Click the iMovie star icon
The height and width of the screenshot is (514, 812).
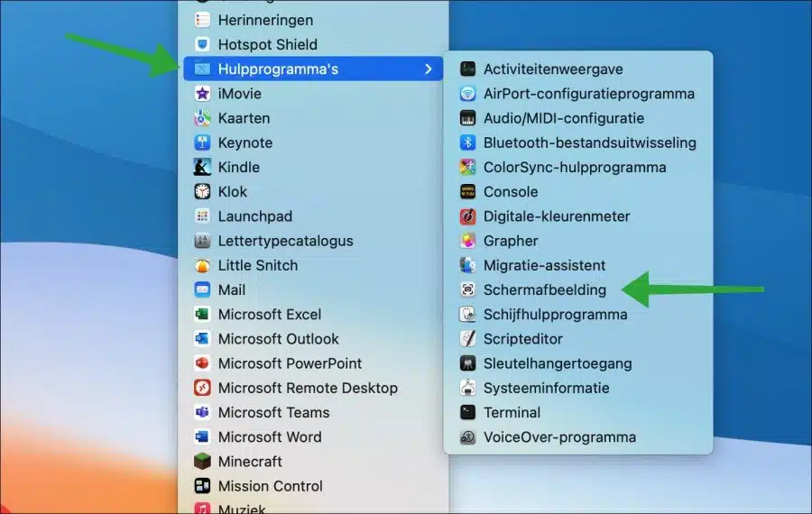(202, 93)
